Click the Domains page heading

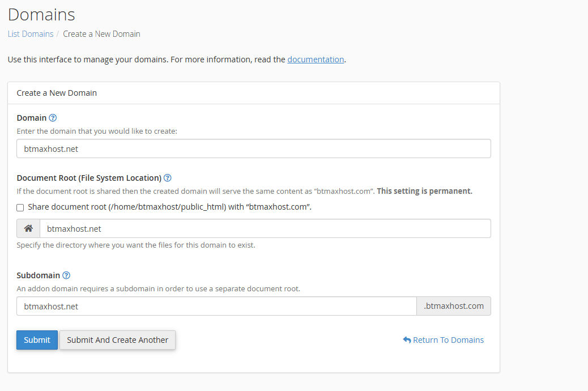[41, 14]
